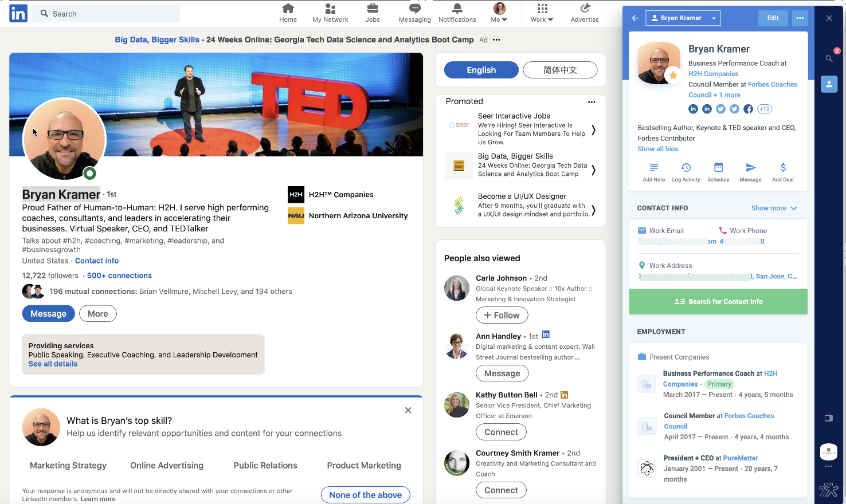Image resolution: width=846 pixels, height=504 pixels.
Task: Switch language to 简体中文
Action: 560,70
